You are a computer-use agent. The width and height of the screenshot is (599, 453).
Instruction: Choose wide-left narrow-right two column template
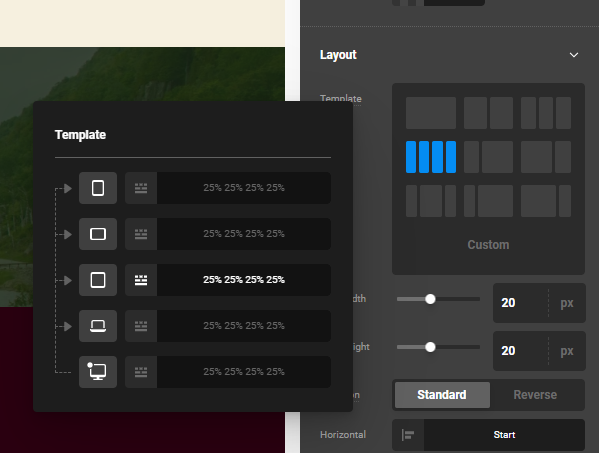click(546, 157)
